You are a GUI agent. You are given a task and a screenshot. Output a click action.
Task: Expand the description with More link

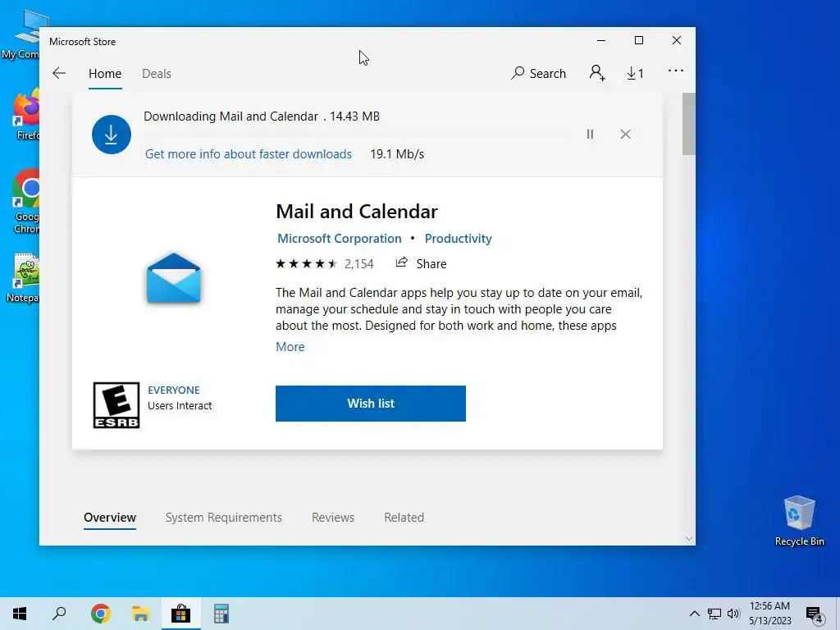[290, 347]
